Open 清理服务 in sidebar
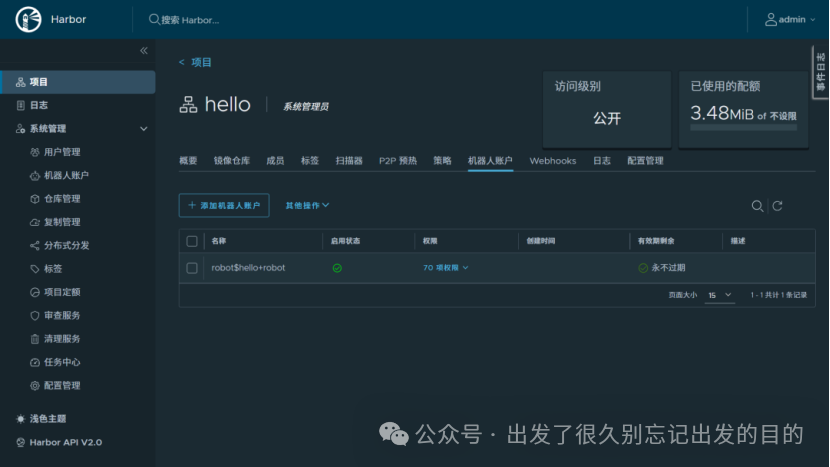The height and width of the screenshot is (467, 830). point(62,338)
